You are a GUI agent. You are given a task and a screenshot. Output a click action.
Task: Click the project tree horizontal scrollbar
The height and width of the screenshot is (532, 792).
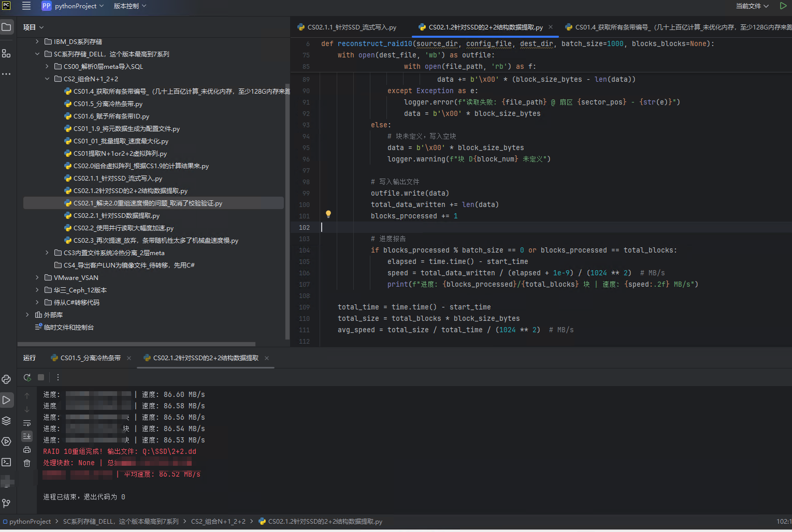[x=137, y=344]
